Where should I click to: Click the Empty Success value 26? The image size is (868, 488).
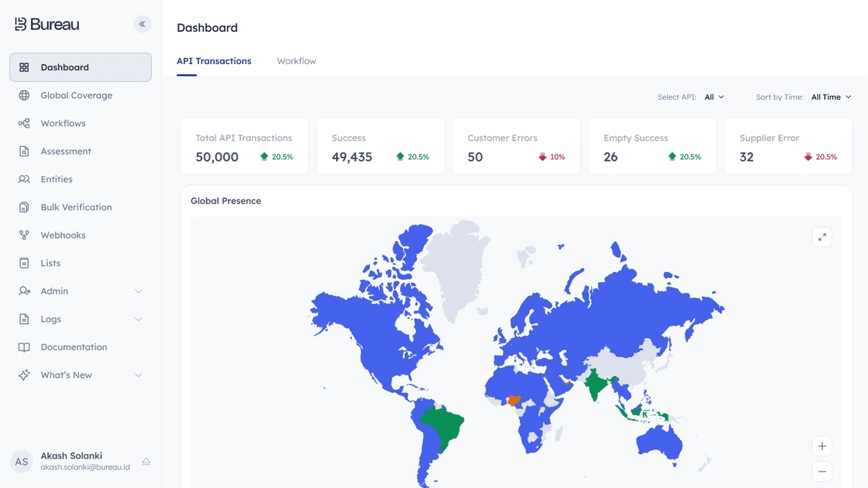click(610, 157)
